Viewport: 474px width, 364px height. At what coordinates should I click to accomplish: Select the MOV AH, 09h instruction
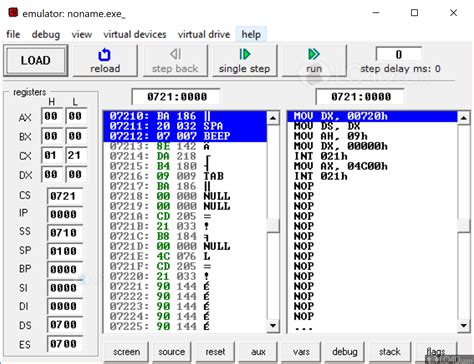(372, 136)
